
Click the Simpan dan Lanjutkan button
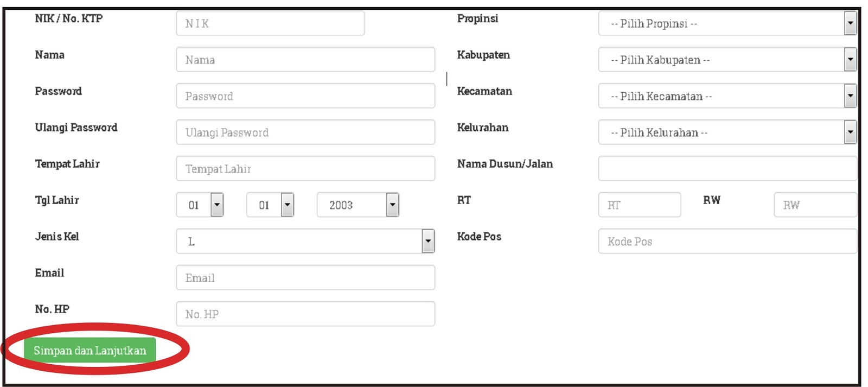tap(90, 350)
